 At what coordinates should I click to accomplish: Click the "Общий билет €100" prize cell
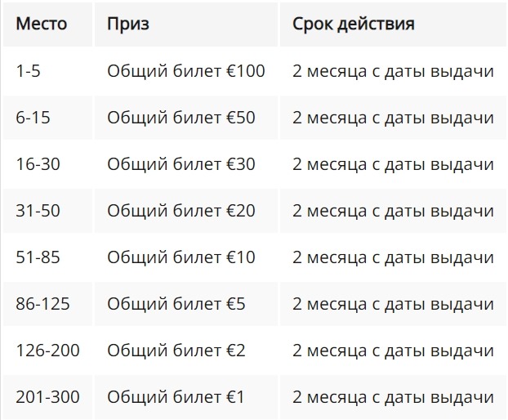(186, 71)
